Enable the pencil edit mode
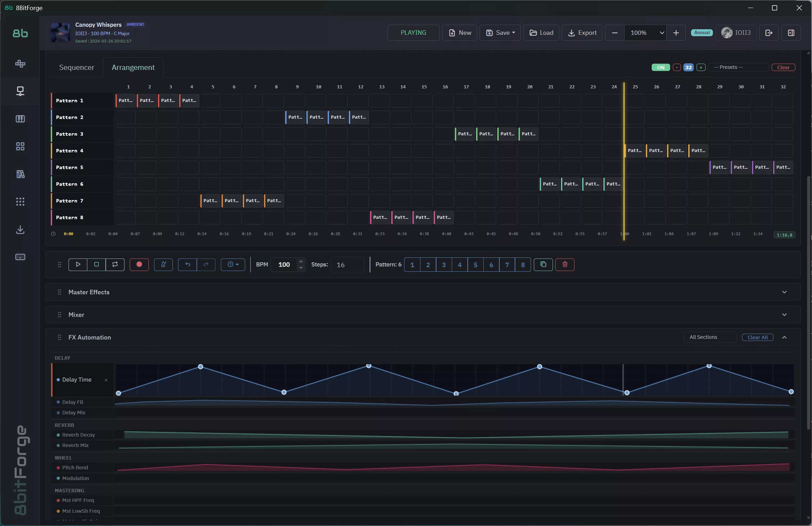Image resolution: width=812 pixels, height=526 pixels. coord(163,265)
